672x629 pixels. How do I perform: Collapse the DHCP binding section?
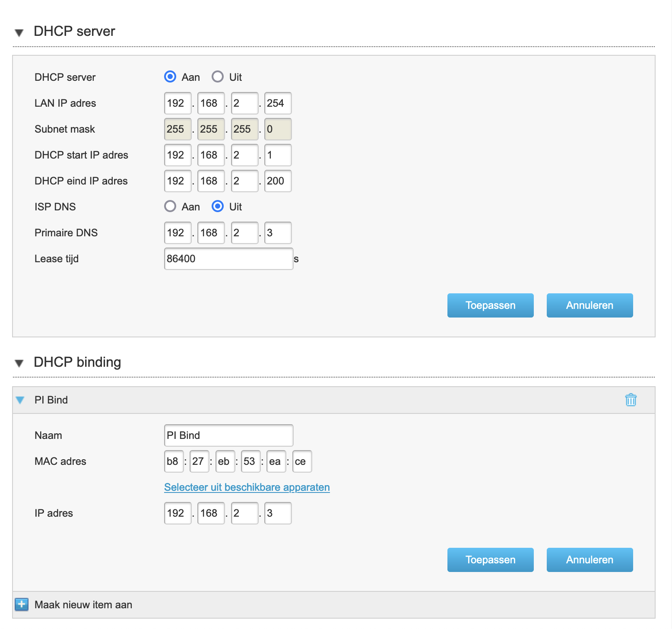[19, 363]
